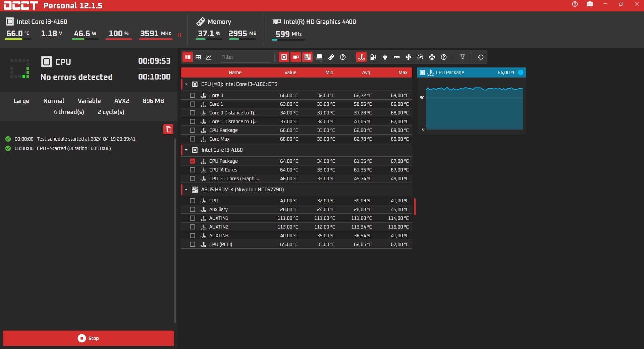Toggle the storage drive sensor filter
Image resolution: width=644 pixels, height=349 pixels.
(319, 57)
